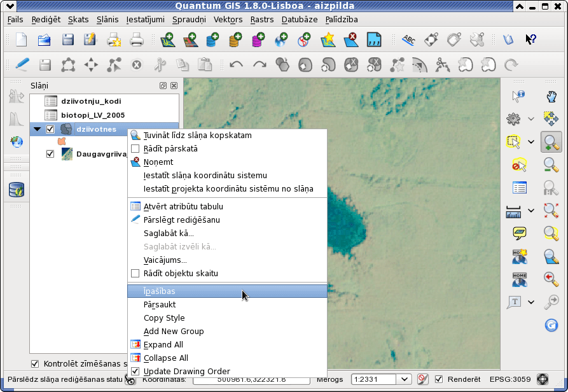The image size is (568, 392).
Task: Toggle the Renderēt checkbox
Action: [439, 379]
